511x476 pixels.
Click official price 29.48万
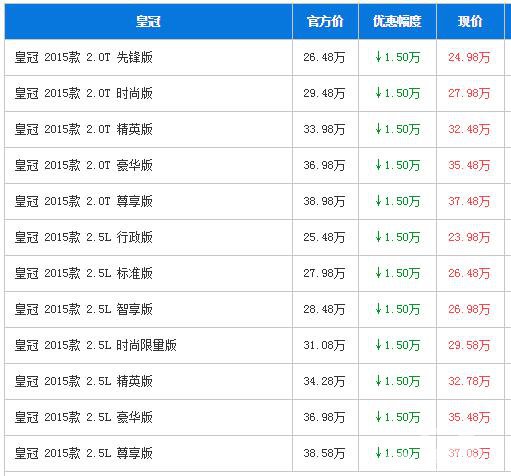pyautogui.click(x=324, y=93)
